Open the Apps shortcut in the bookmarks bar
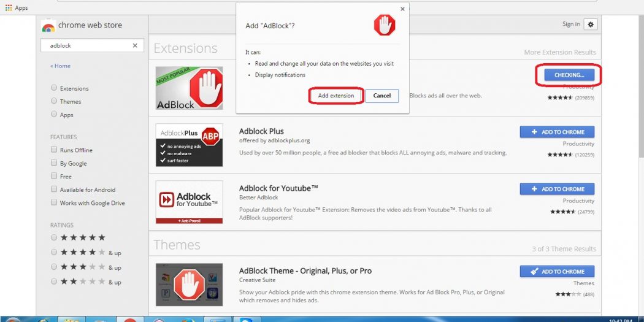Screen dimensions: 644x322 17,8
